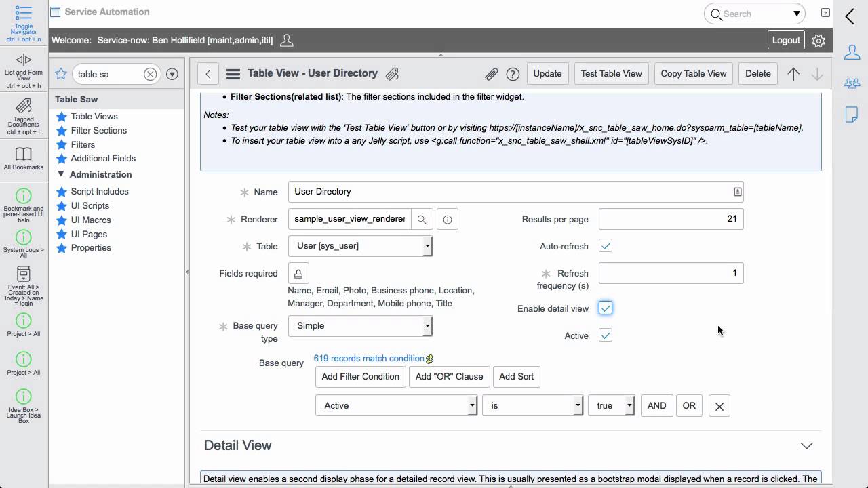Click the Renderer info icon
The height and width of the screenshot is (488, 868).
point(448,219)
